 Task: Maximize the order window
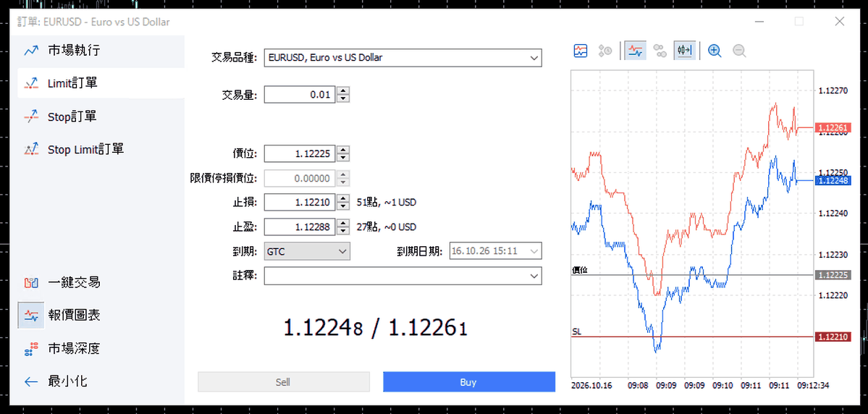click(799, 22)
